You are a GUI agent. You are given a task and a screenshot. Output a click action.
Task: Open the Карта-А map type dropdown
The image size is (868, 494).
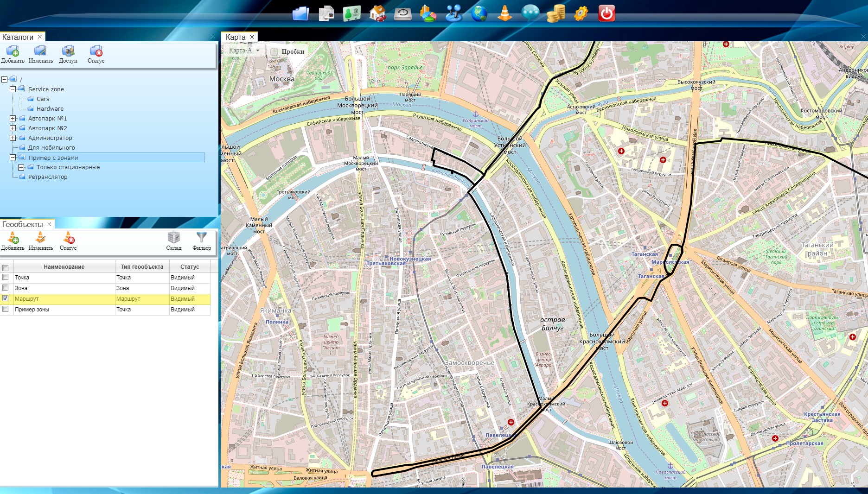(x=244, y=51)
